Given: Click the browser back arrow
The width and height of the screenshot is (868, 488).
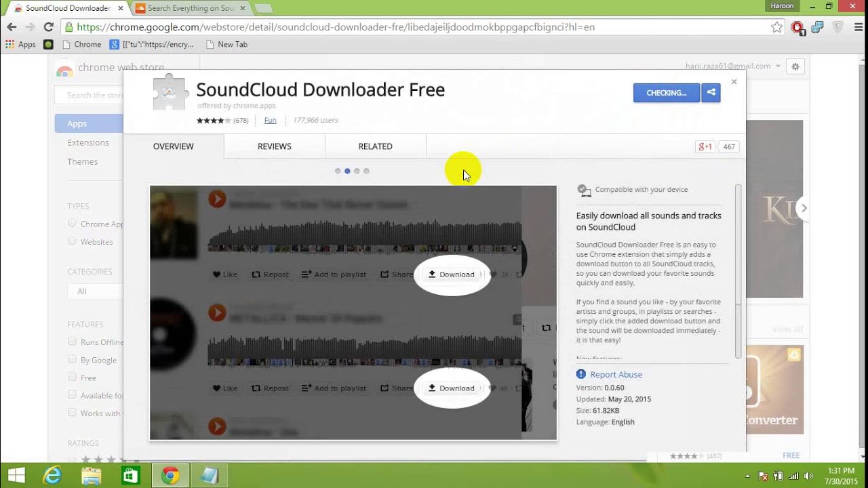Looking at the screenshot, I should click(x=12, y=27).
